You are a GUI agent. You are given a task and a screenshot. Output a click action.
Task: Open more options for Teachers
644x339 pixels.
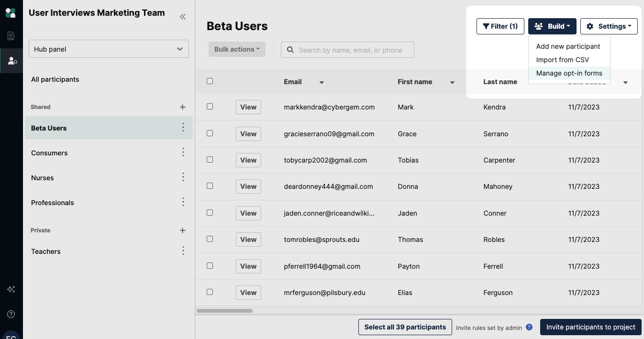tap(183, 251)
